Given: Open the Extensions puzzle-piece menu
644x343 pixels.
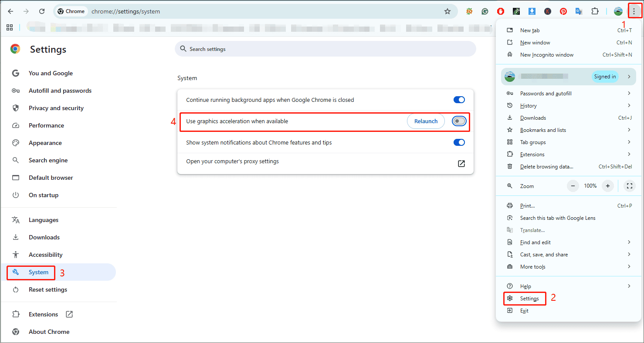Looking at the screenshot, I should coord(595,11).
